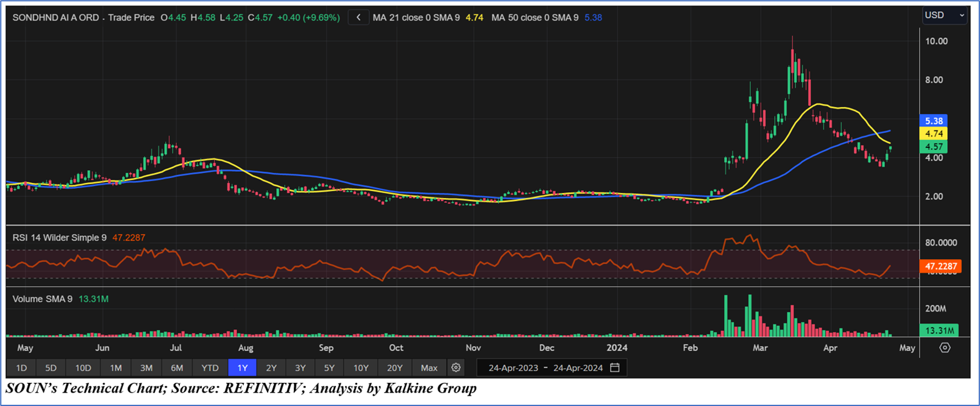
Task: Click the green 4.57 last price tag
Action: [934, 146]
